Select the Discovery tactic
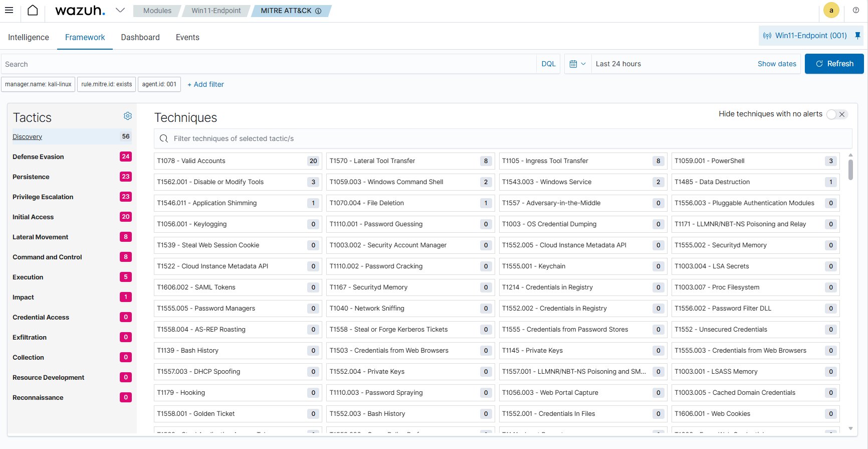The image size is (868, 449). 71,136
